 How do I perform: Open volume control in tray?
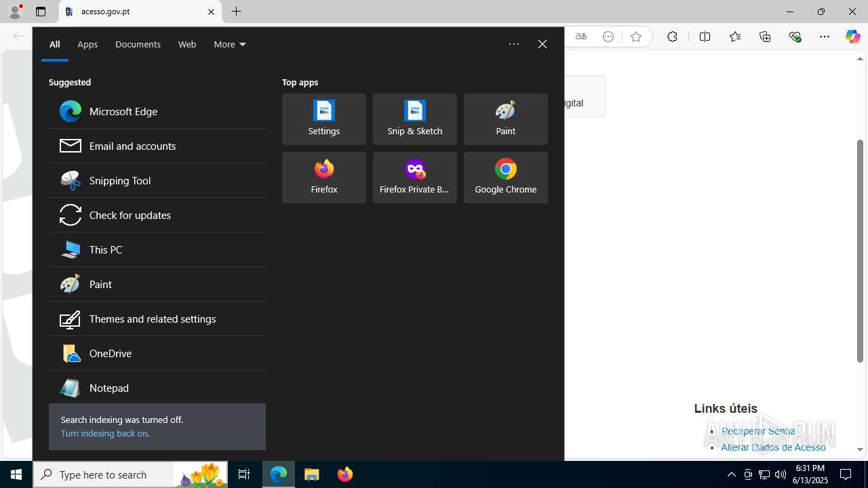tap(781, 474)
